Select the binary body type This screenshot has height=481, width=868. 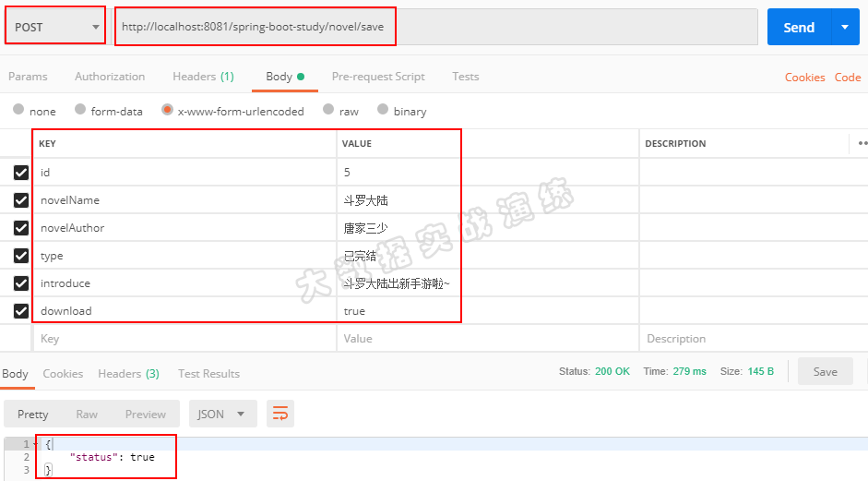383,109
